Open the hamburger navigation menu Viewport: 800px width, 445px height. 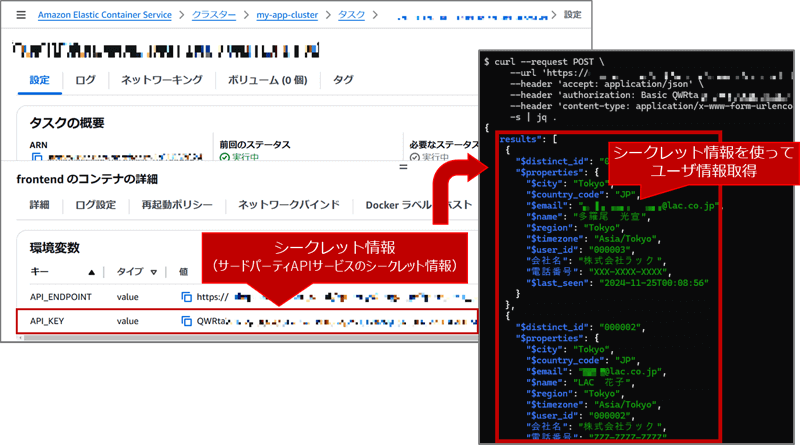pos(21,15)
